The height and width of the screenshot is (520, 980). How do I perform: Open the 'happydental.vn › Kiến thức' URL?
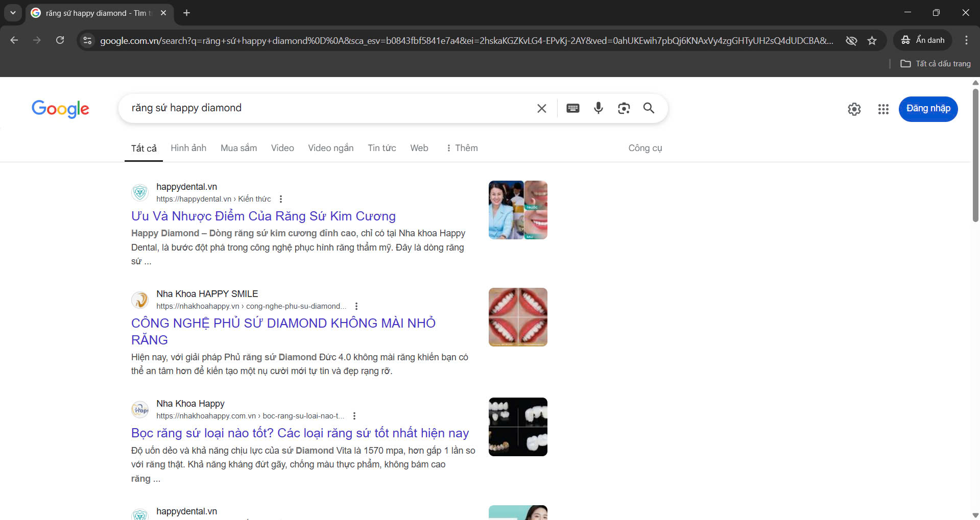[213, 199]
